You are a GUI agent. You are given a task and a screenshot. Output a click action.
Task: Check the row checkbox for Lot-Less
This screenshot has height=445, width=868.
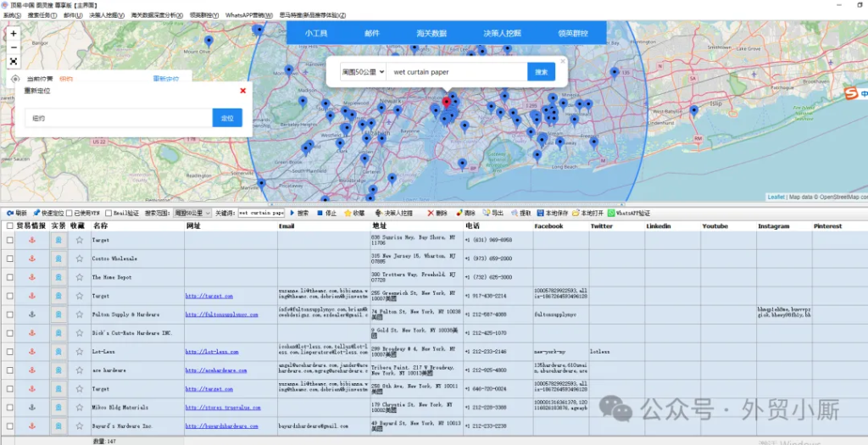click(x=10, y=352)
